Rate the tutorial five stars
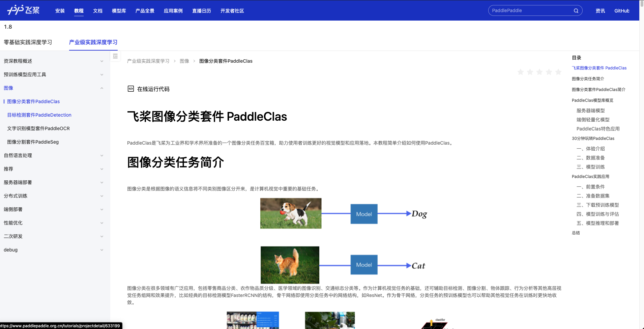The height and width of the screenshot is (329, 644). coord(558,72)
